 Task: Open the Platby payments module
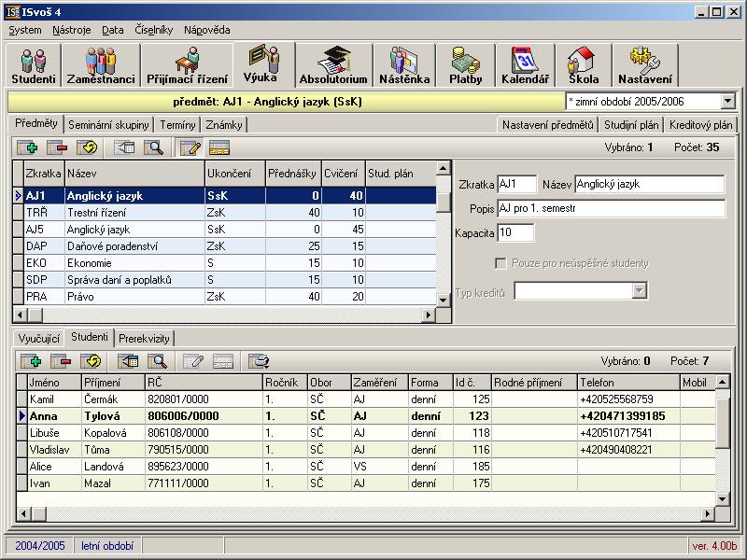pos(465,65)
